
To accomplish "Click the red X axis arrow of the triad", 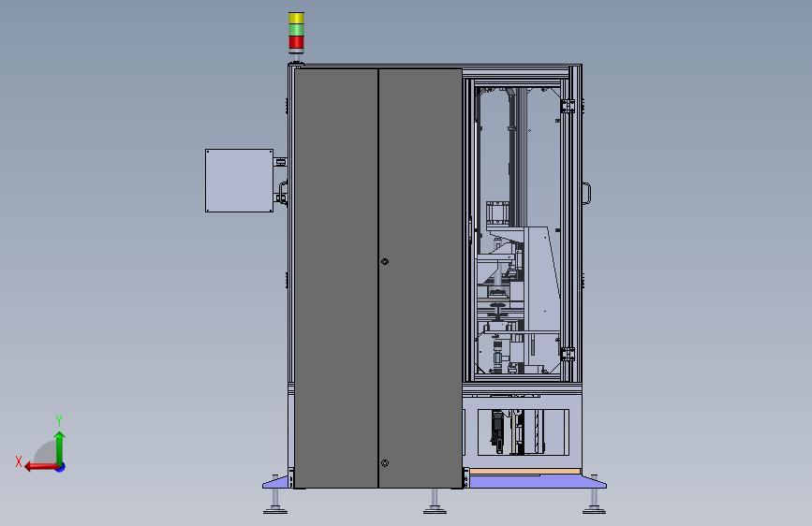I will (40, 467).
